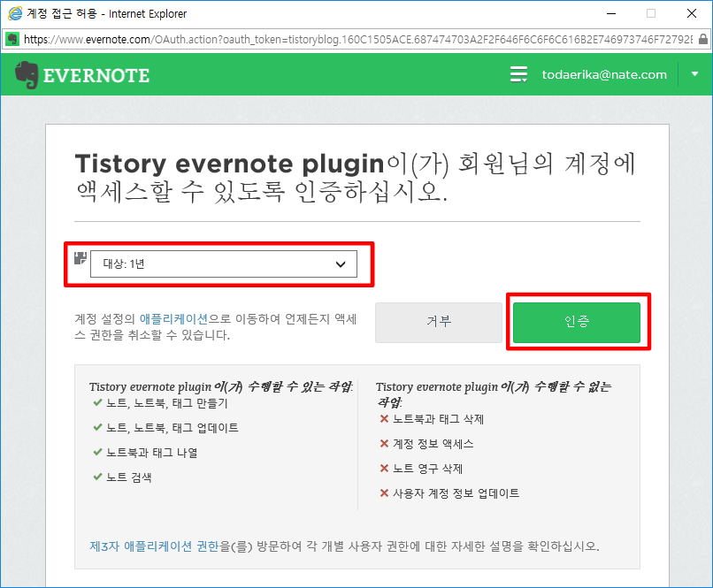Click the lock icon in address bar

[703, 39]
